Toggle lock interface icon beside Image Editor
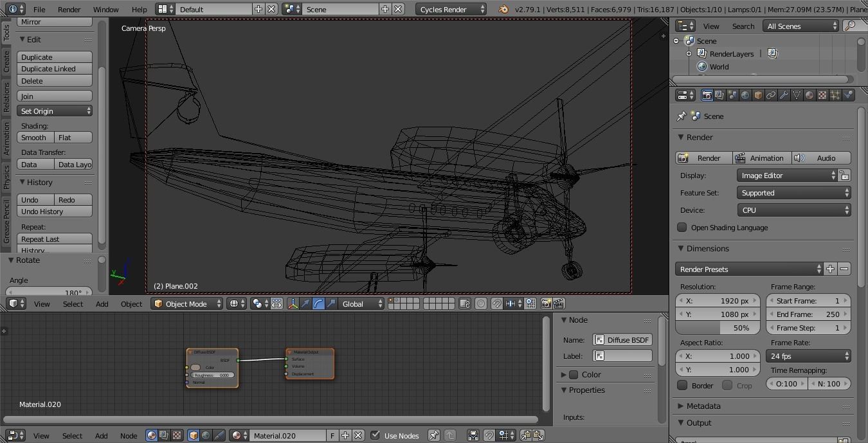The width and height of the screenshot is (868, 443). [x=845, y=175]
